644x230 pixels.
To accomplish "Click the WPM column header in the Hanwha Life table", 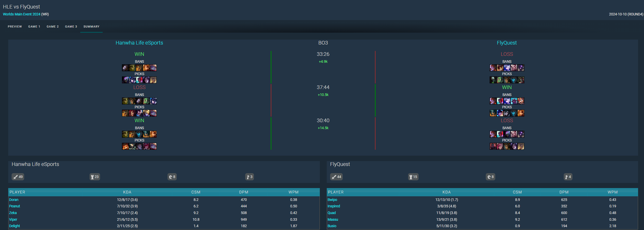I will 294,192.
